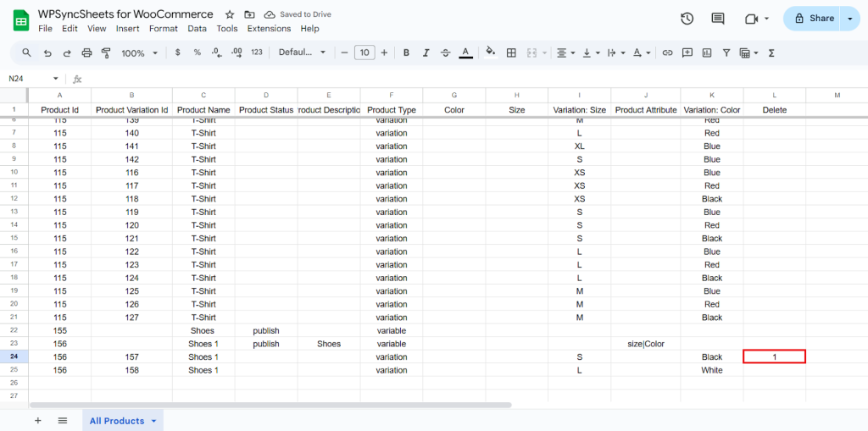Viewport: 868px width, 431px height.
Task: Open text rotation dropdown
Action: tap(642, 52)
